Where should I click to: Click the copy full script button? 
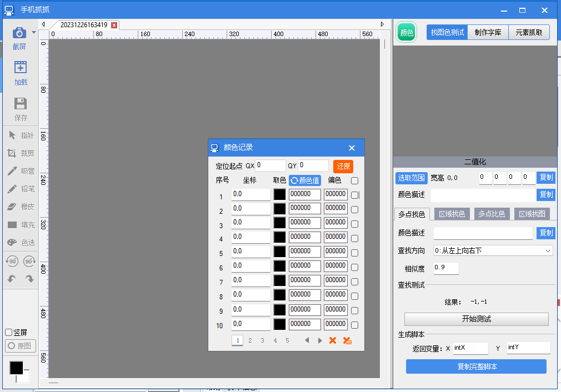[476, 366]
